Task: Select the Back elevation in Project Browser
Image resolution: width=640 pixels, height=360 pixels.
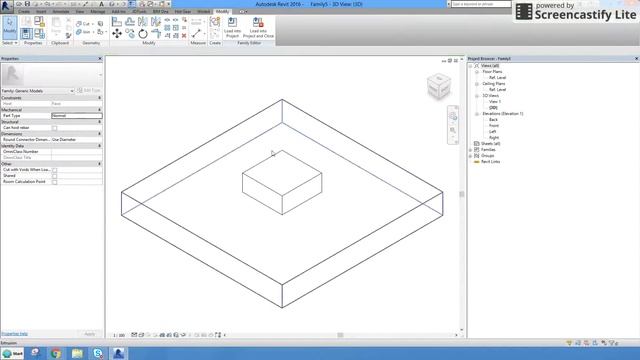Action: 493,120
